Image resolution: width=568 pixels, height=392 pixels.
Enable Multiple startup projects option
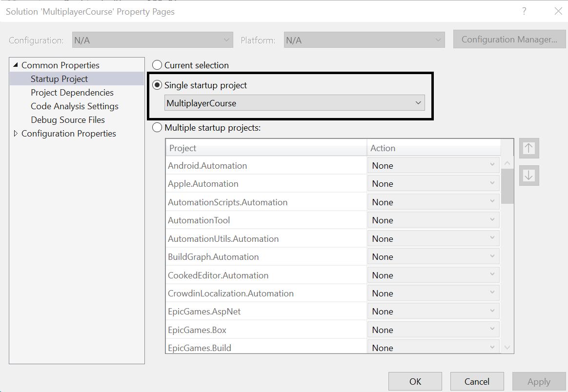click(157, 128)
